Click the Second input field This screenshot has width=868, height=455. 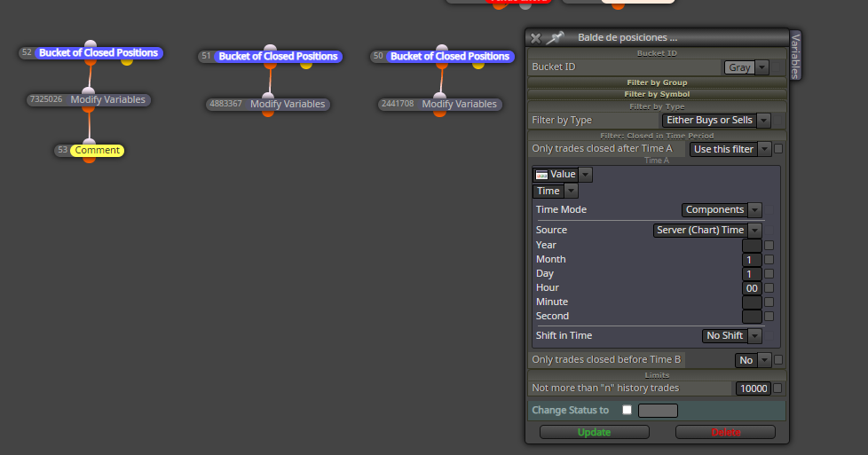pos(752,318)
